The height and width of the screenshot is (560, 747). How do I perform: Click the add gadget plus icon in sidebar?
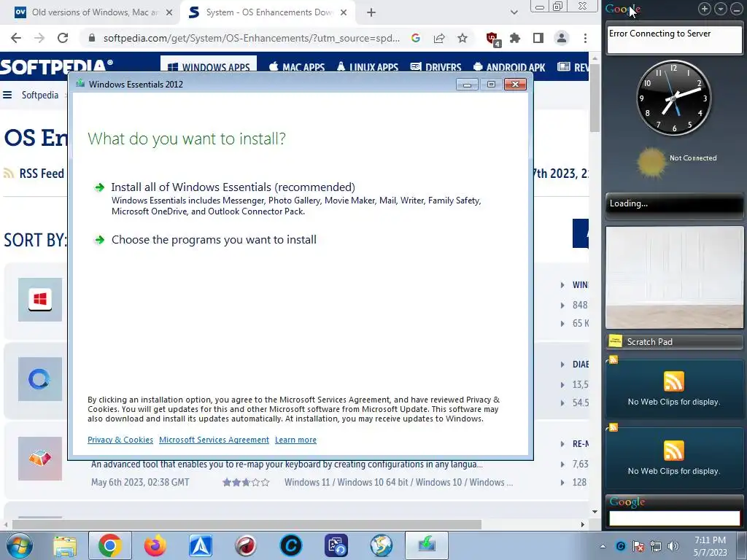[x=705, y=9]
